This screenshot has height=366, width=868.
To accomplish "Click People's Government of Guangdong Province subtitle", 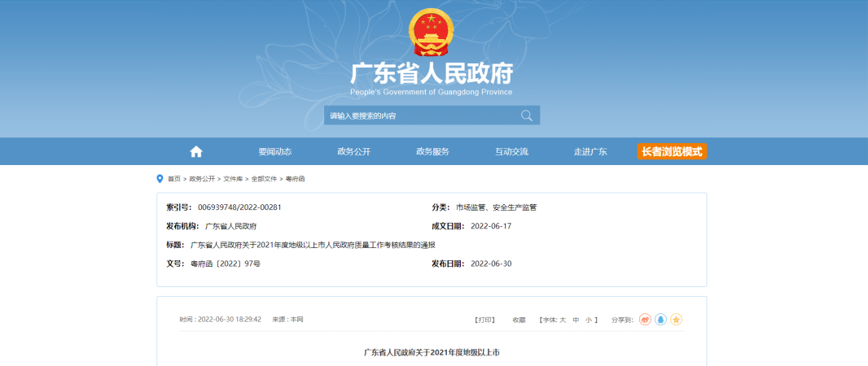I will tap(432, 92).
